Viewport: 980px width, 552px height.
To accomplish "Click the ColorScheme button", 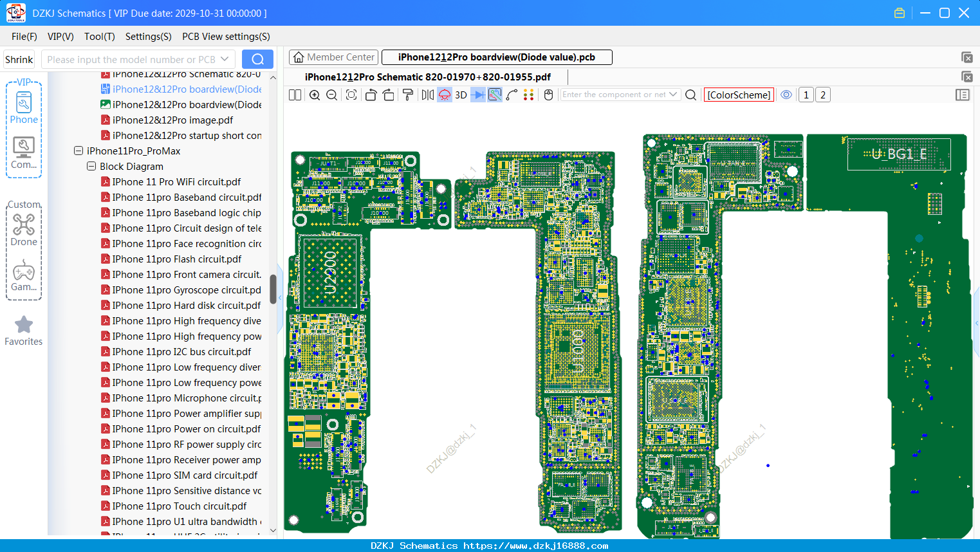I will pyautogui.click(x=739, y=95).
